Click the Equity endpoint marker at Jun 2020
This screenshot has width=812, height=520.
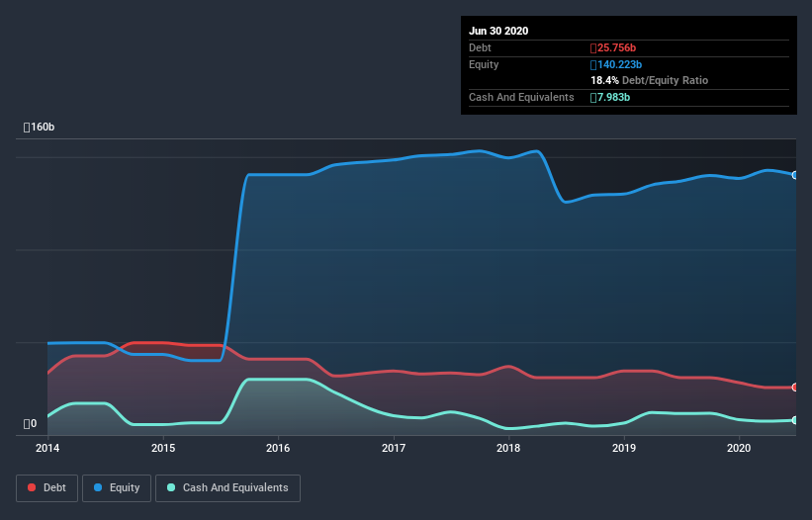click(x=795, y=175)
